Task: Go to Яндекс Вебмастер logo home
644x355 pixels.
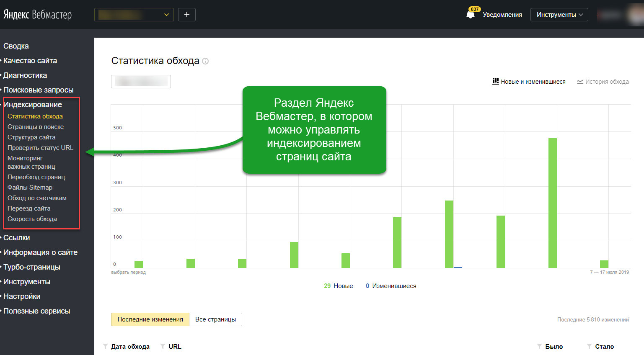Action: click(x=37, y=15)
